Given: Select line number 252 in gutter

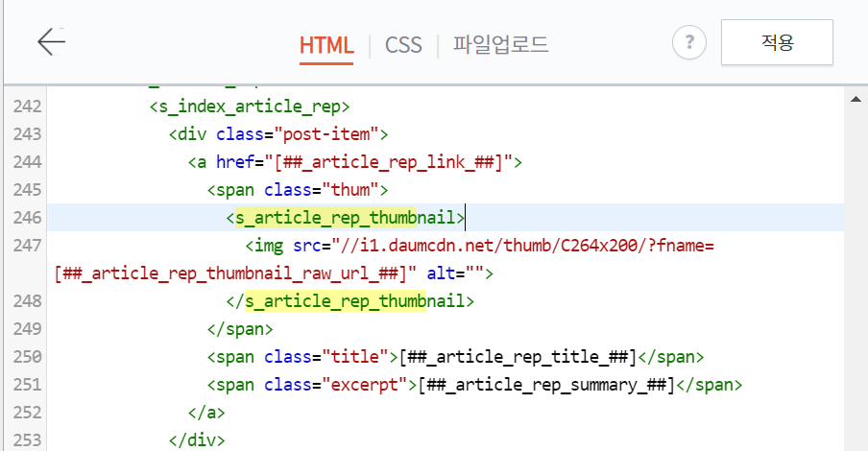Looking at the screenshot, I should (27, 413).
